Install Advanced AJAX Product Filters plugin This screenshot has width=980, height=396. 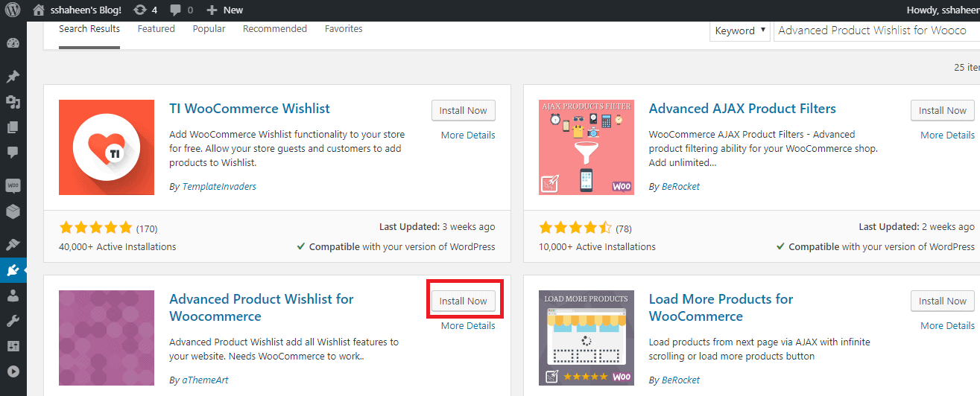click(943, 110)
